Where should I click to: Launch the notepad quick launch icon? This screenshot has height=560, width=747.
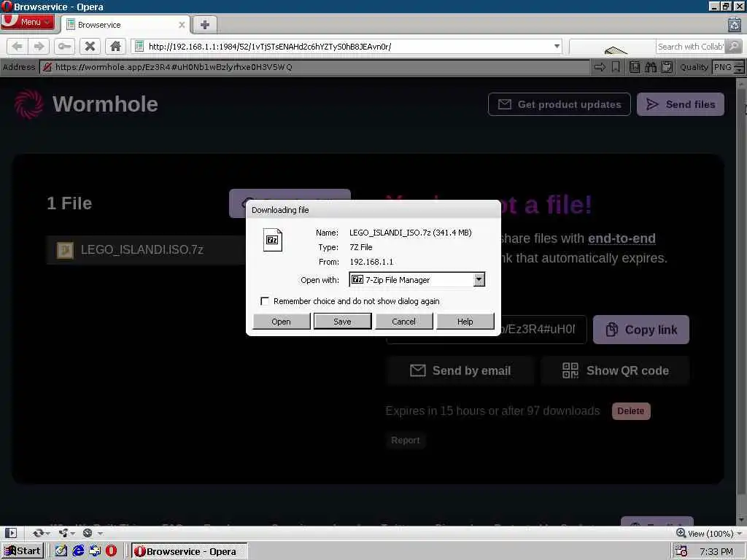click(x=61, y=551)
